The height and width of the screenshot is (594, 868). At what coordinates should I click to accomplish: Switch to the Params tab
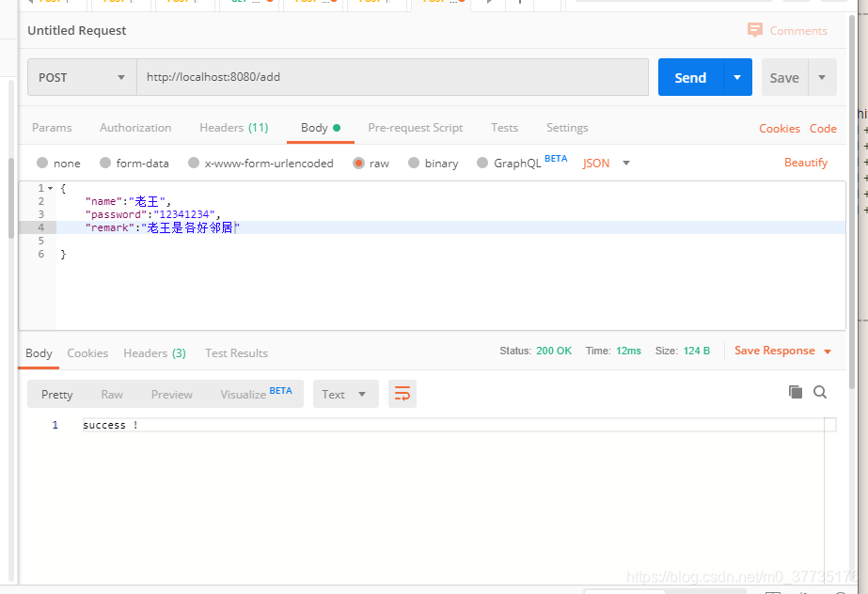pos(52,128)
